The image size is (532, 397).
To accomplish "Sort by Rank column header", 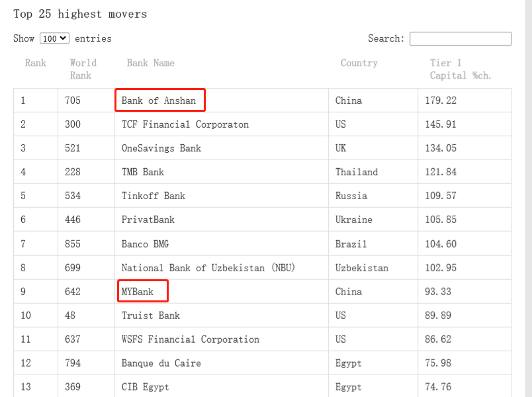I will pyautogui.click(x=36, y=63).
